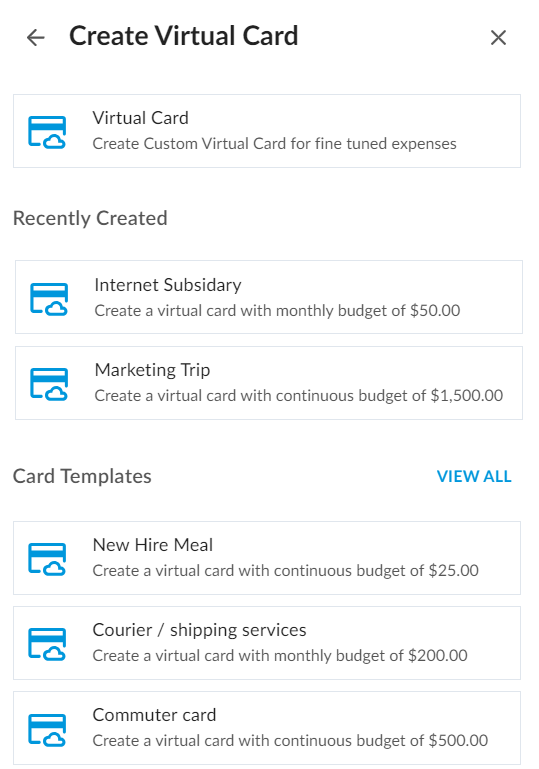Go back using the left arrow

(x=35, y=37)
